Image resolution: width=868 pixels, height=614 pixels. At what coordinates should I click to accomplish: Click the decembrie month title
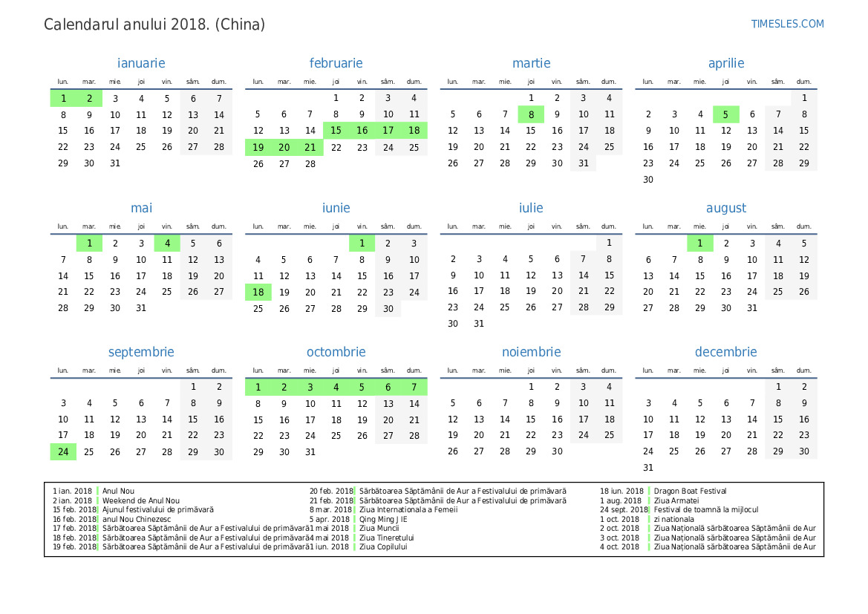pos(725,352)
